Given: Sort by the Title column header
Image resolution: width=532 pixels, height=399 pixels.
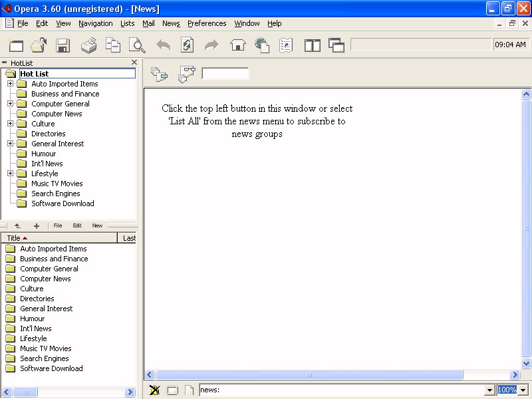Looking at the screenshot, I should (x=59, y=238).
